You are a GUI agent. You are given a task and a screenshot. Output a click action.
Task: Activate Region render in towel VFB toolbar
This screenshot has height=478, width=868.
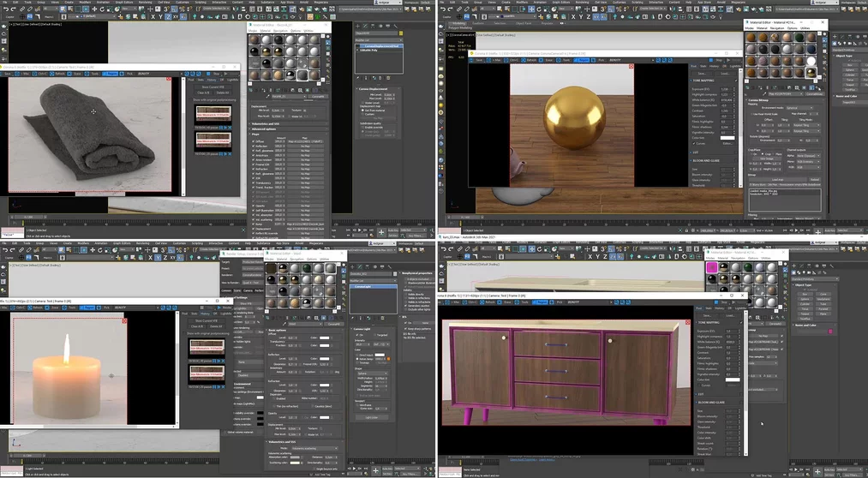(111, 74)
